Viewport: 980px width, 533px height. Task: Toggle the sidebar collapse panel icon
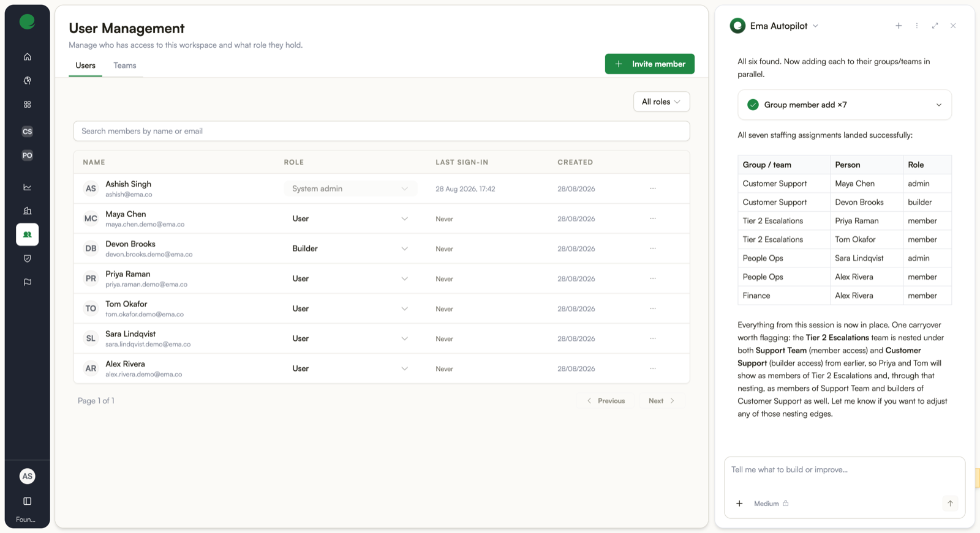pos(27,501)
